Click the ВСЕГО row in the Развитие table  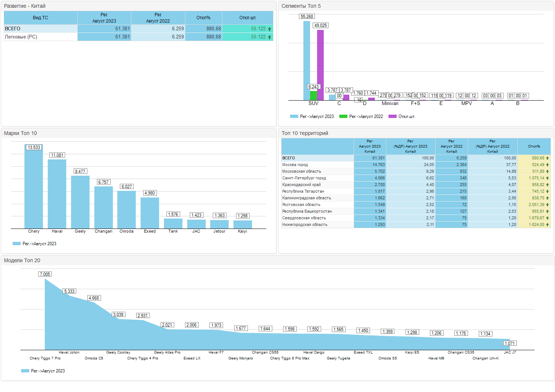coord(138,28)
